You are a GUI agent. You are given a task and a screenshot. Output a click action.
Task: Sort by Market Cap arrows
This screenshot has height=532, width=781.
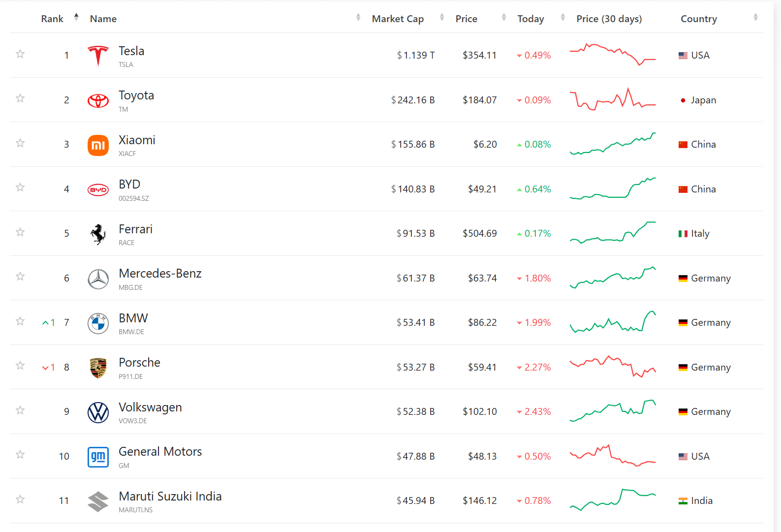[442, 17]
